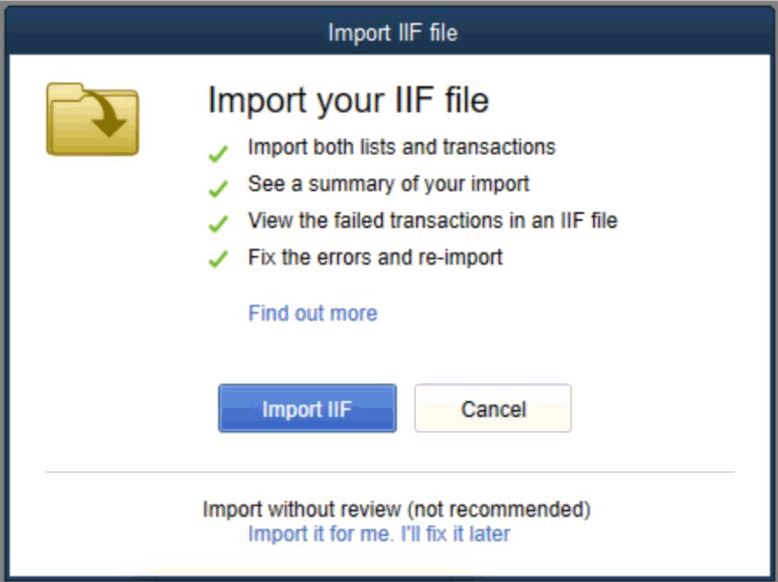The image size is (778, 582).
Task: Click the Import your IIF file heading
Action: (348, 102)
